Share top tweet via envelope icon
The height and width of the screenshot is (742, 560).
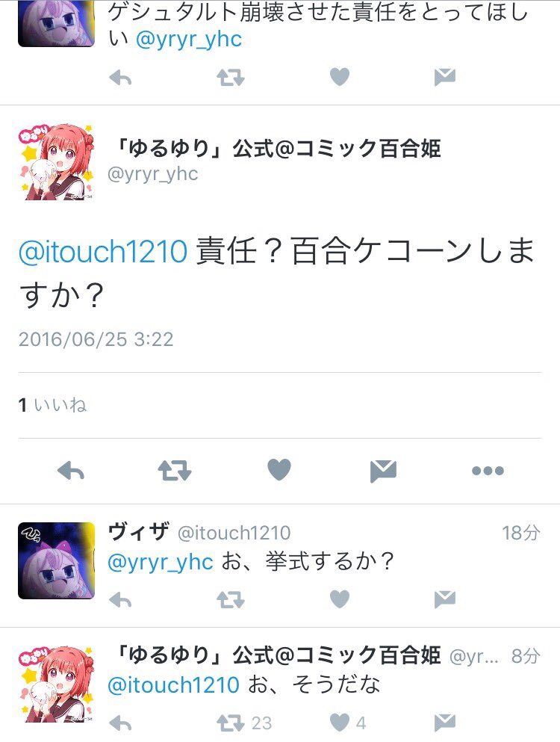click(x=444, y=77)
